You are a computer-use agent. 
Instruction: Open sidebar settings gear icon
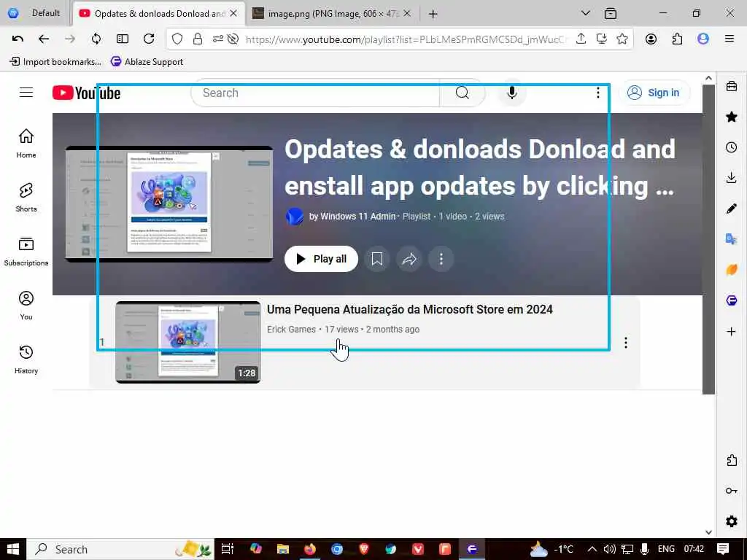(x=732, y=521)
